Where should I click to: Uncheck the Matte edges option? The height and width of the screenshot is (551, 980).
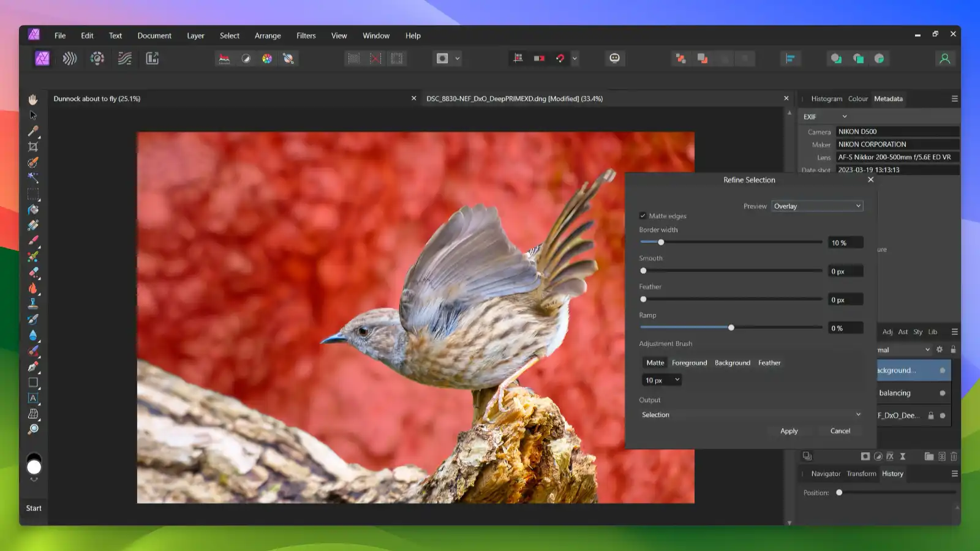[x=643, y=216]
